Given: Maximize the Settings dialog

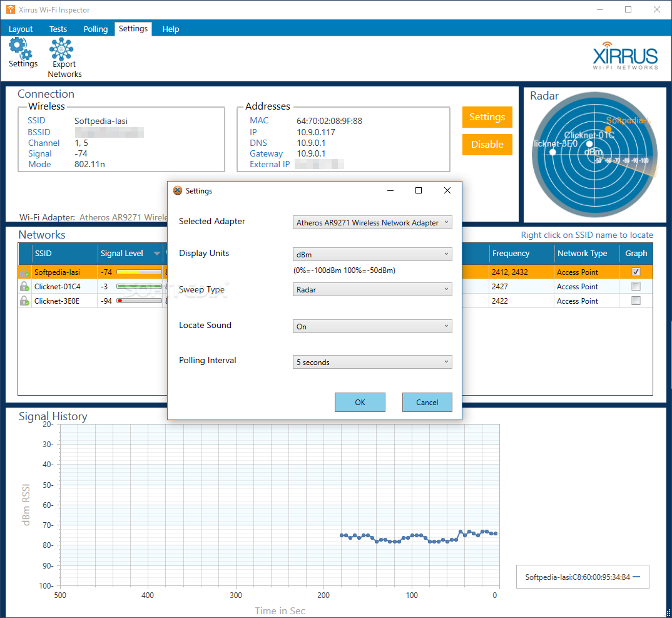Looking at the screenshot, I should point(419,190).
